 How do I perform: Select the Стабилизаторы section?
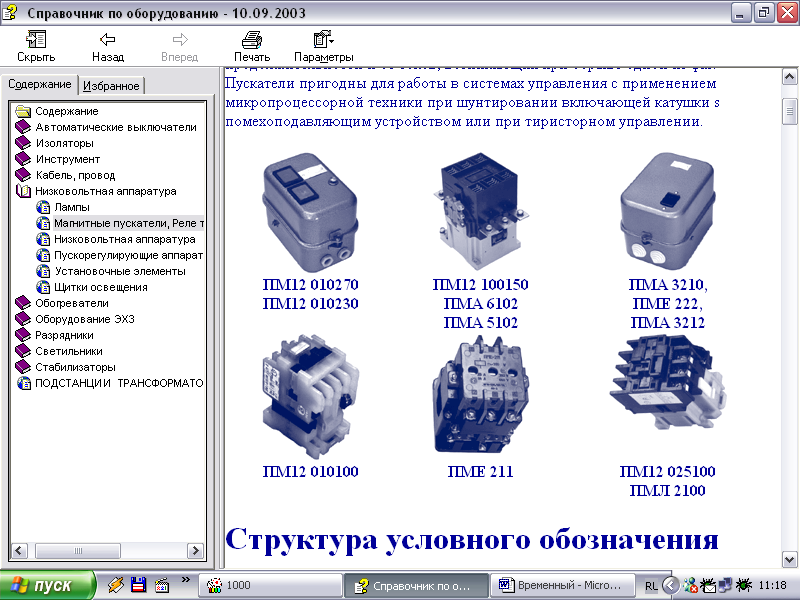[75, 367]
